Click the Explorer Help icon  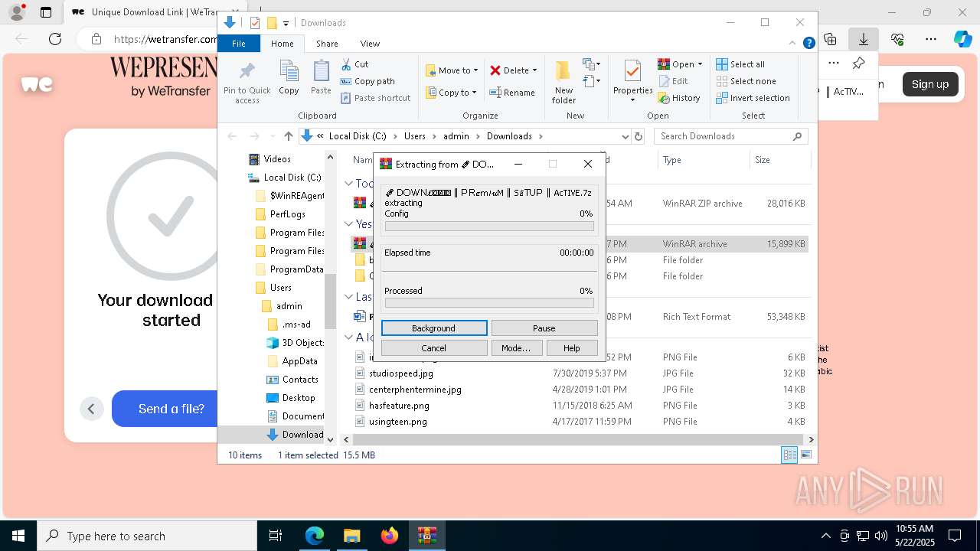[808, 44]
